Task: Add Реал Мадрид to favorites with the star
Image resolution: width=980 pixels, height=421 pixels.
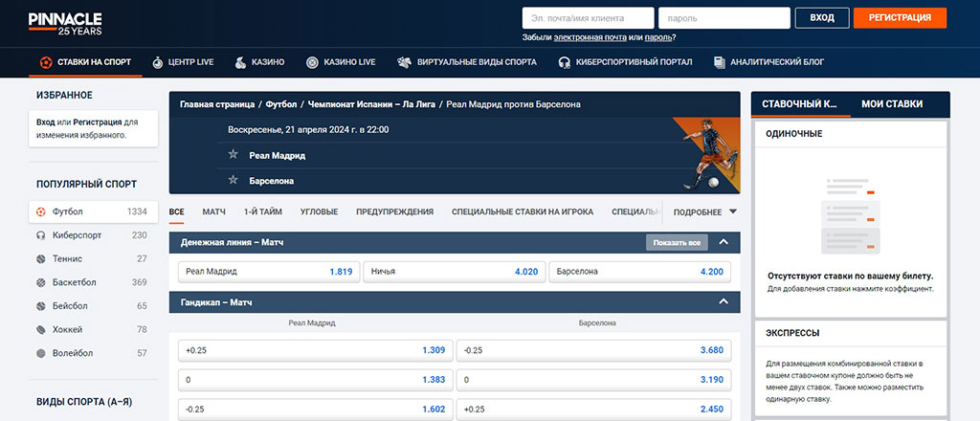Action: coord(234,154)
